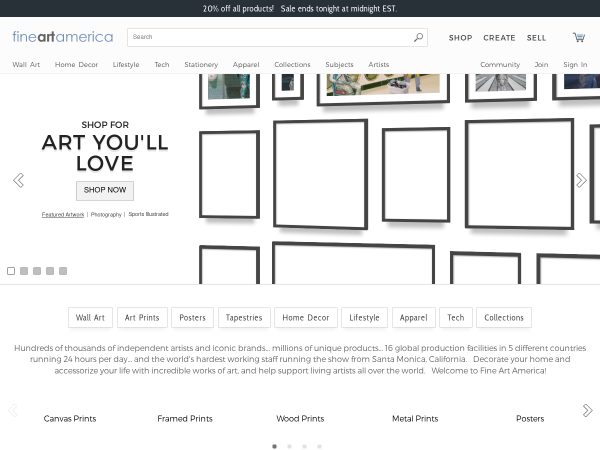600x450 pixels.
Task: Open the Wall Art nav menu
Action: pos(26,65)
